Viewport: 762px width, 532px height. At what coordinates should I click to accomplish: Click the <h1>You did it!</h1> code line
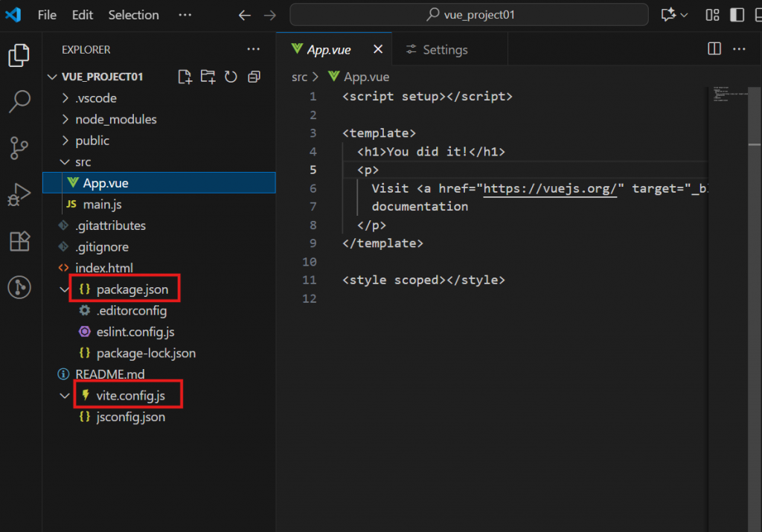tap(431, 152)
